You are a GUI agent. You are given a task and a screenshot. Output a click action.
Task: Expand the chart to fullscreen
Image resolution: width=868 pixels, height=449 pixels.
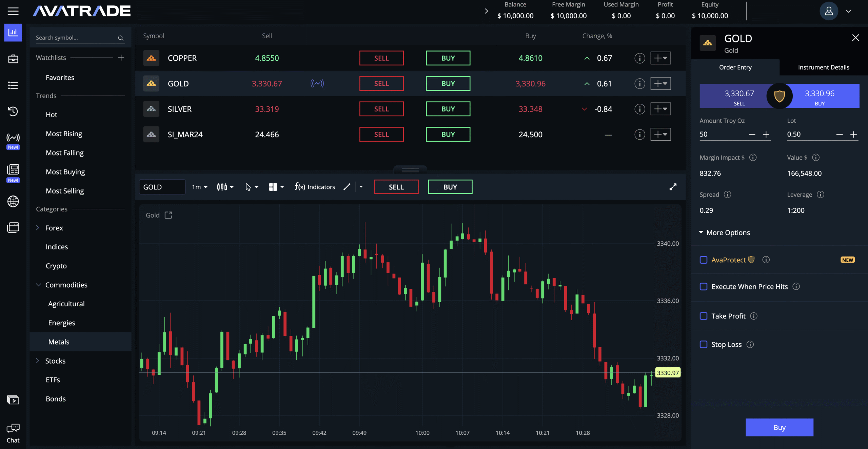pyautogui.click(x=673, y=187)
